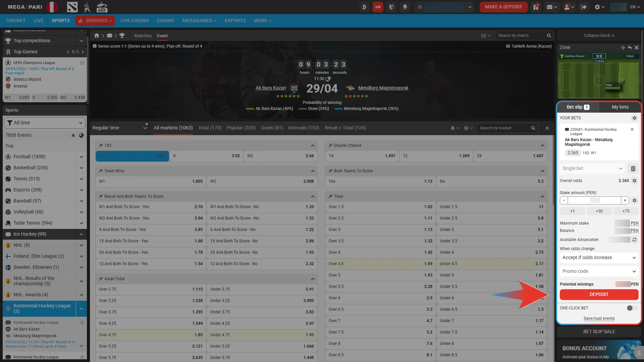Open the Regular time dropdown

click(x=120, y=128)
